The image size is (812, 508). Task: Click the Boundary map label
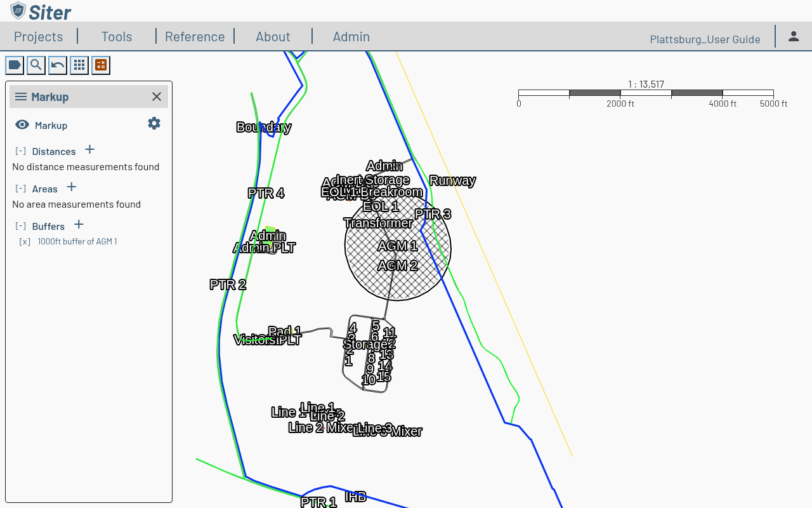tap(263, 127)
